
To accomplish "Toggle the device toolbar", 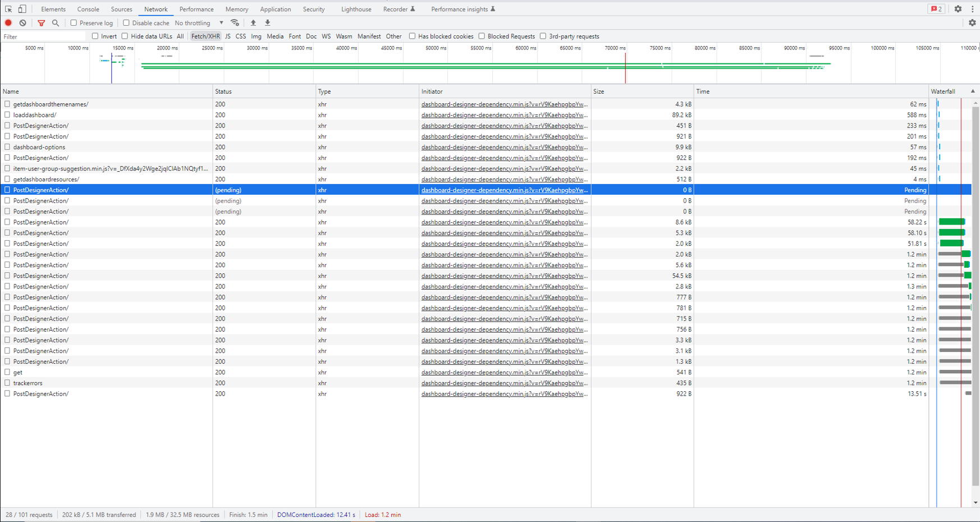I will point(22,8).
